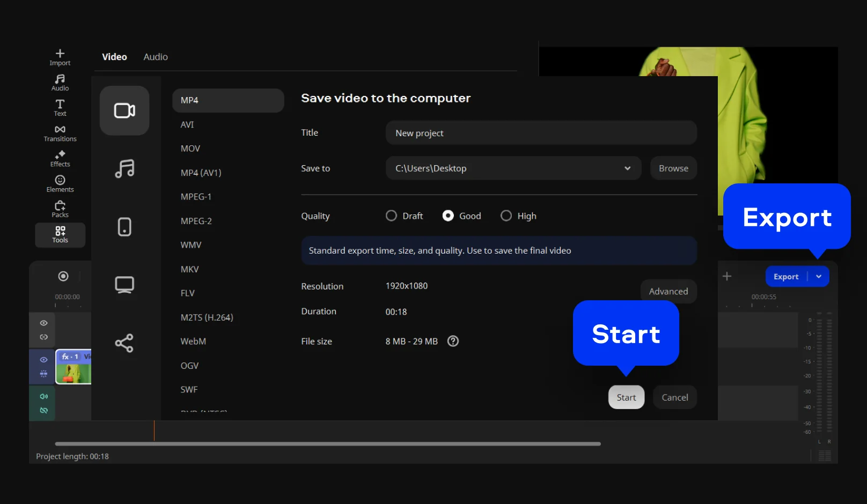867x504 pixels.
Task: Click the timeline horizontal scrollbar
Action: (327, 444)
